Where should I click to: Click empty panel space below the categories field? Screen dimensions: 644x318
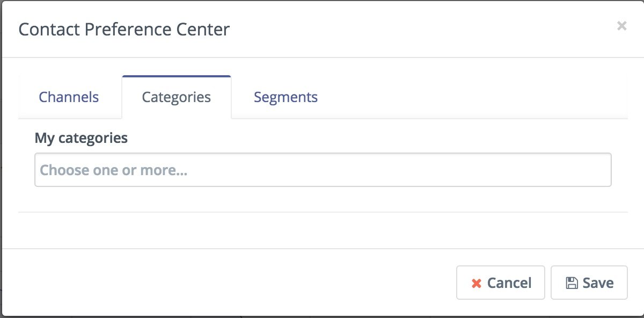pyautogui.click(x=322, y=199)
